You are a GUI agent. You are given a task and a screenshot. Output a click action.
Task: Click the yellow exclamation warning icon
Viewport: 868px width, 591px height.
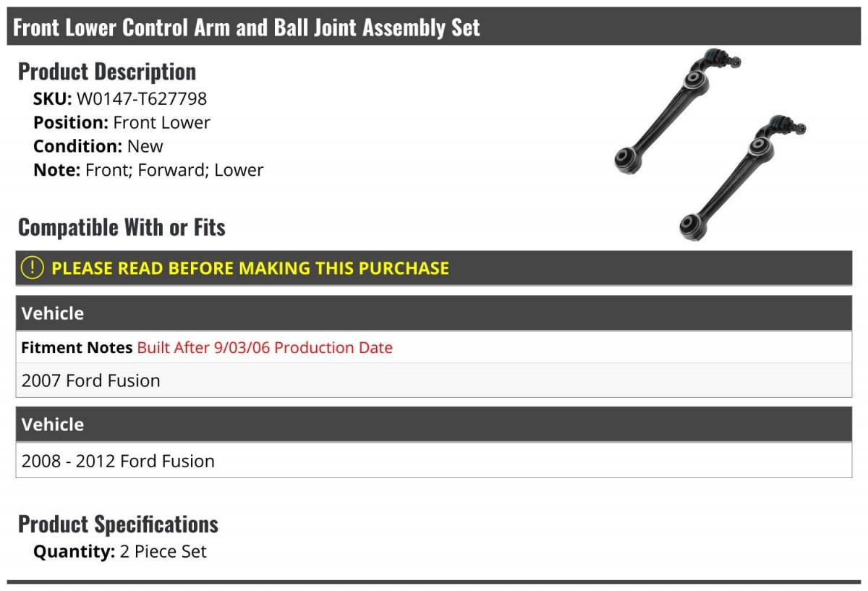tap(33, 268)
